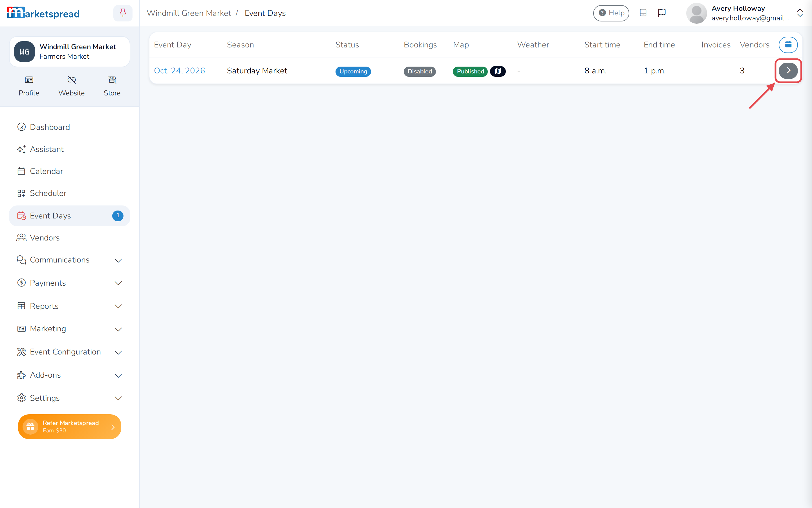The height and width of the screenshot is (508, 812).
Task: Click the Marketspread logo
Action: [43, 13]
